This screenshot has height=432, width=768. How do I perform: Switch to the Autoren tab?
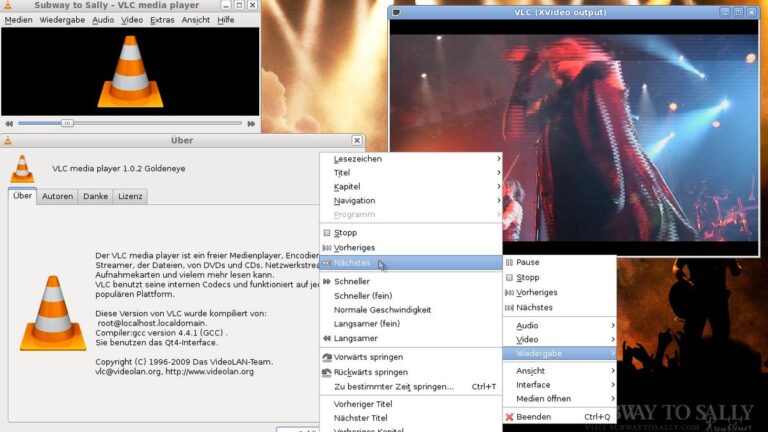pyautogui.click(x=57, y=196)
